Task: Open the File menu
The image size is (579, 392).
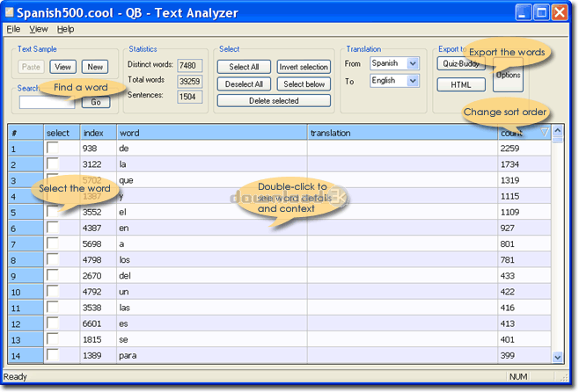Action: 13,29
